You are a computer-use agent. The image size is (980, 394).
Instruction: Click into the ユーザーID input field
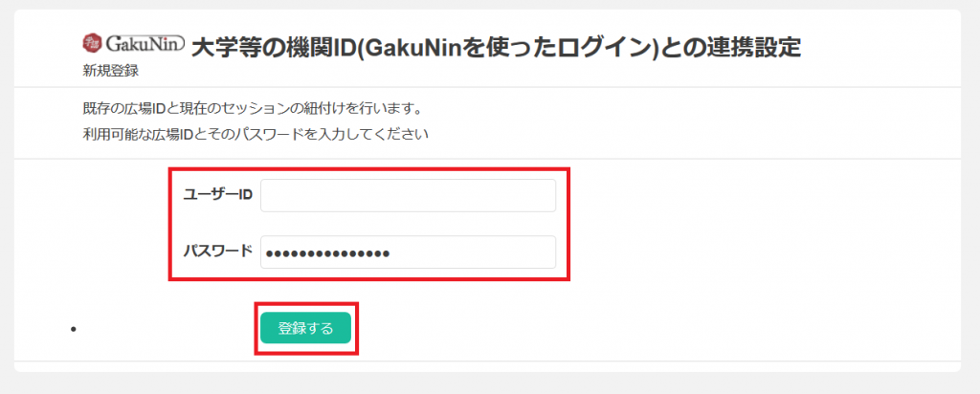[408, 195]
